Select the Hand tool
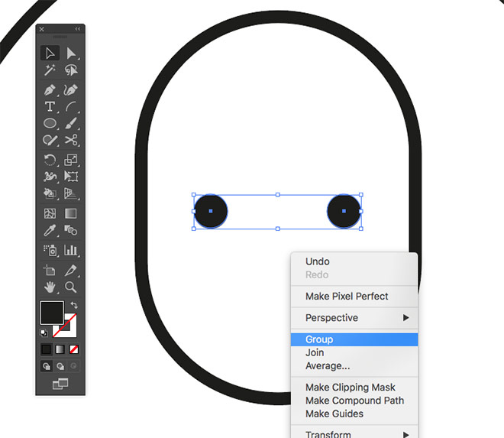504x438 pixels. (50, 287)
